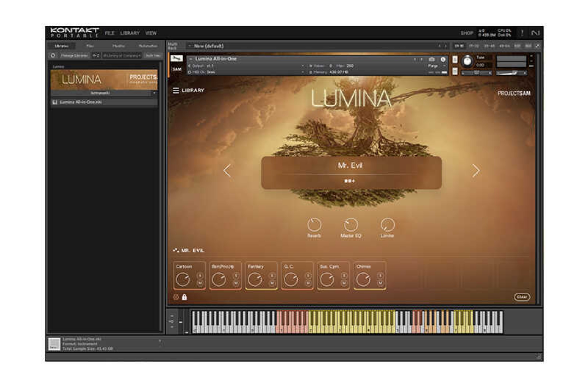This screenshot has width=588, height=384.
Task: Click the upper S button beside Tune knob
Action: (x=455, y=59)
